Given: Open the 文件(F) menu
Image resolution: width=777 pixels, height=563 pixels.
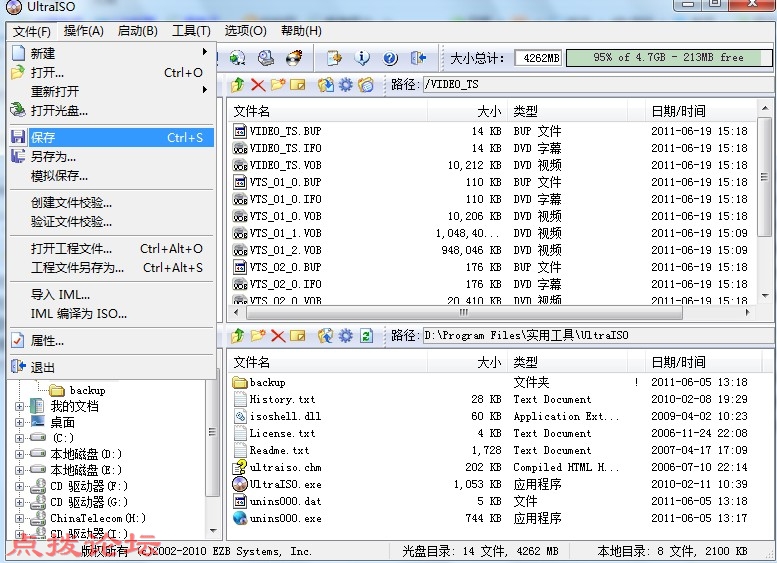Looking at the screenshot, I should click(x=31, y=31).
